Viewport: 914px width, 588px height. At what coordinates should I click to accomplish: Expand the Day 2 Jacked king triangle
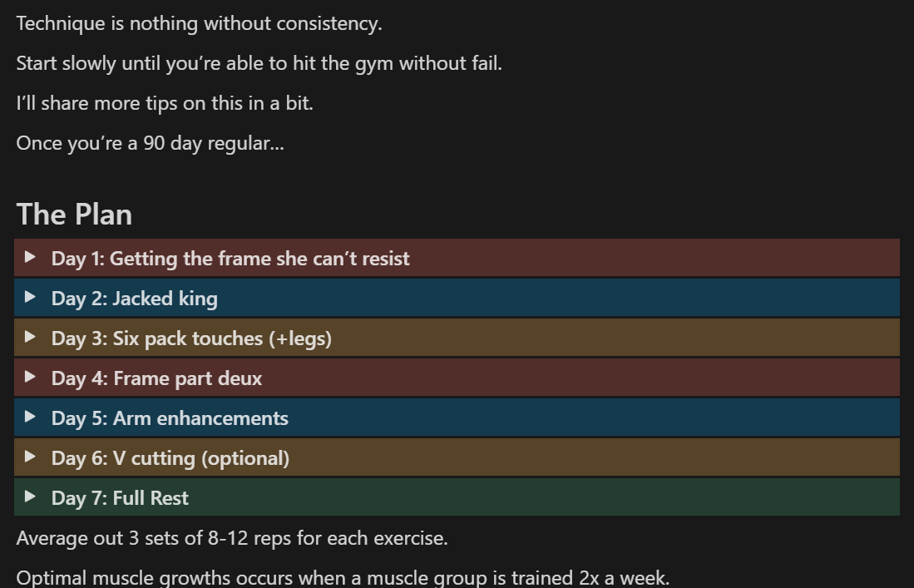[x=30, y=297]
